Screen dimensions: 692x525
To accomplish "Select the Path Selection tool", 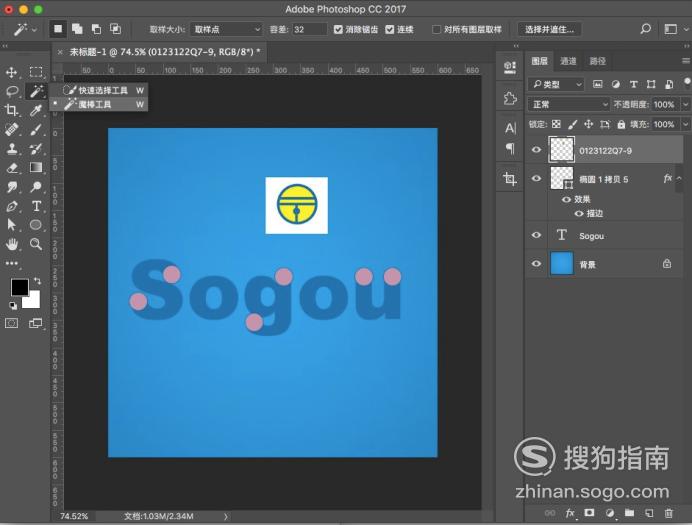I will tap(12, 225).
